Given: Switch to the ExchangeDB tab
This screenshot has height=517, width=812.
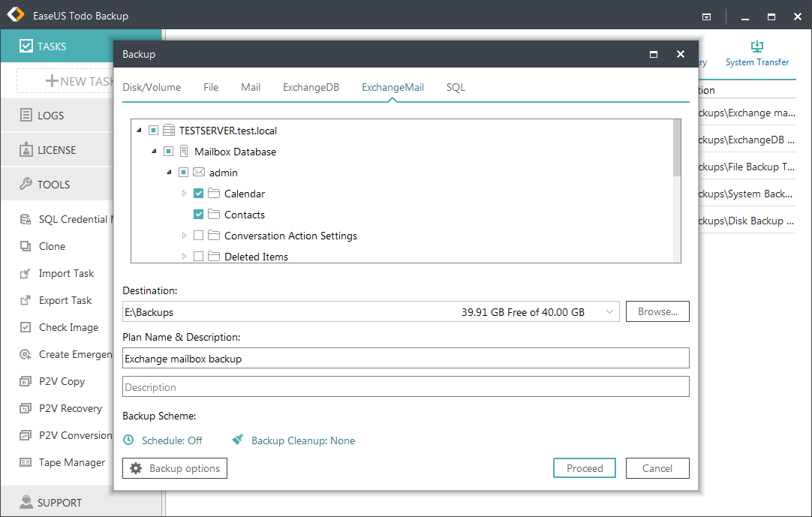Looking at the screenshot, I should coord(311,87).
